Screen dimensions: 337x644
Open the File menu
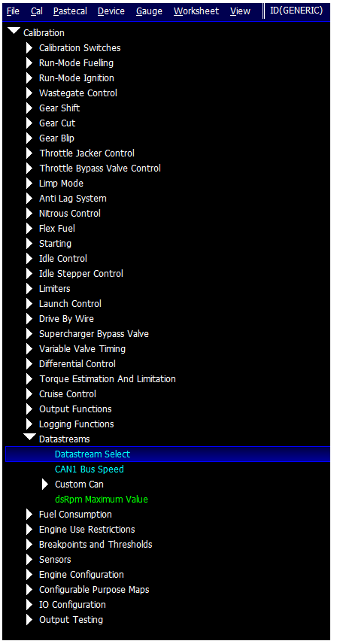(13, 11)
